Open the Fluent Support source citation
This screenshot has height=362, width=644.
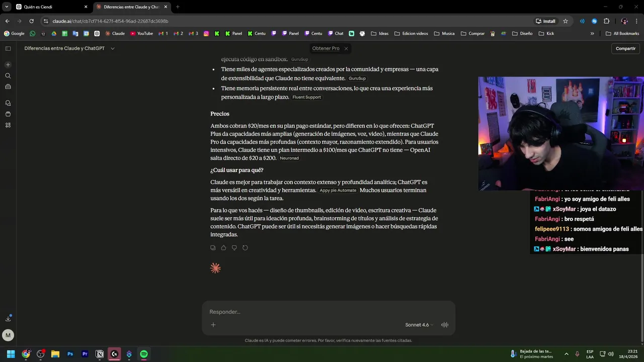[x=306, y=97]
